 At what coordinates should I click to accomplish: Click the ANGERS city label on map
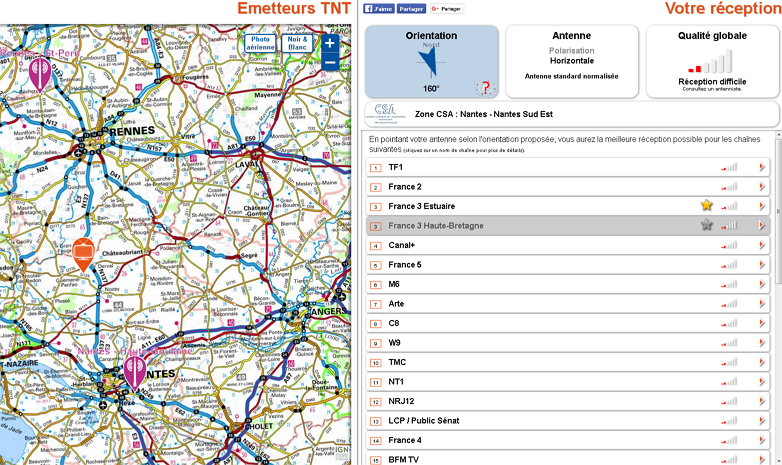tap(328, 311)
